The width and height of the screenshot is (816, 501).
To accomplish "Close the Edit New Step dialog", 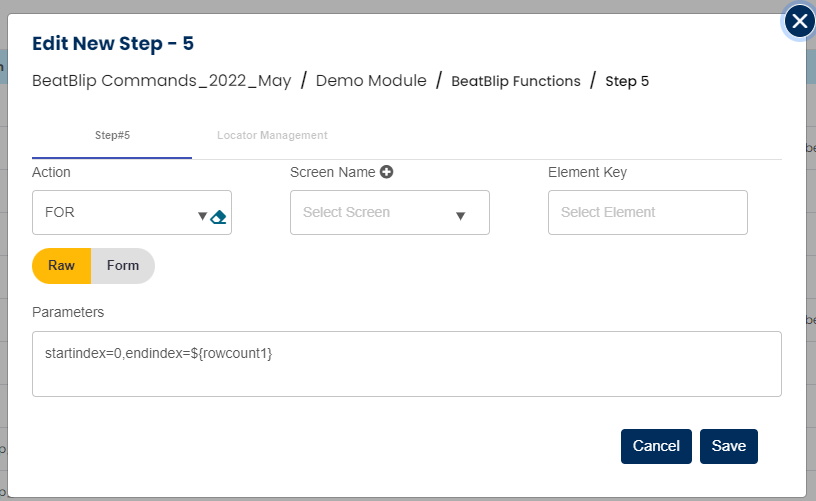I will point(798,21).
